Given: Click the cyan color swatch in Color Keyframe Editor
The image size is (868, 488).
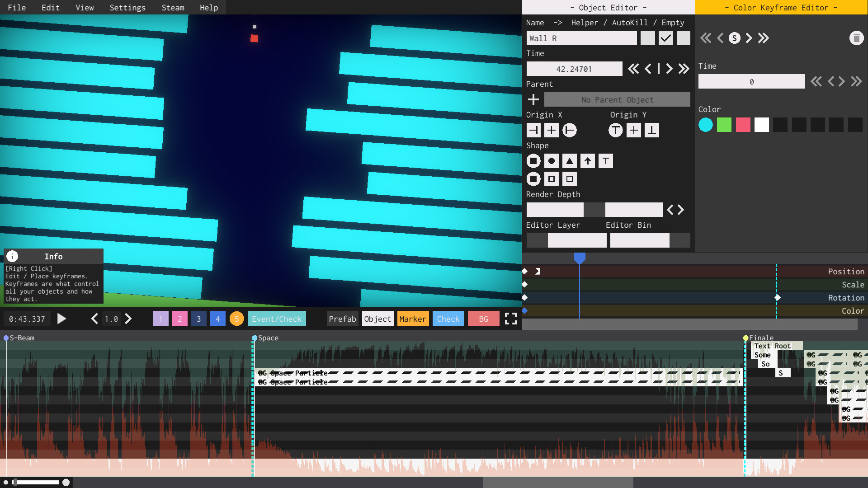Looking at the screenshot, I should 705,124.
